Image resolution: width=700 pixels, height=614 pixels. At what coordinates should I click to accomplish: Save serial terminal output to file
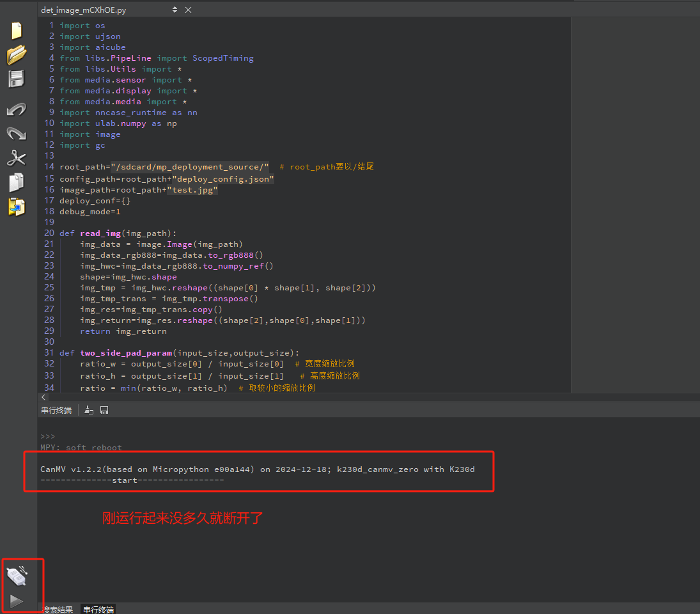[x=104, y=410]
